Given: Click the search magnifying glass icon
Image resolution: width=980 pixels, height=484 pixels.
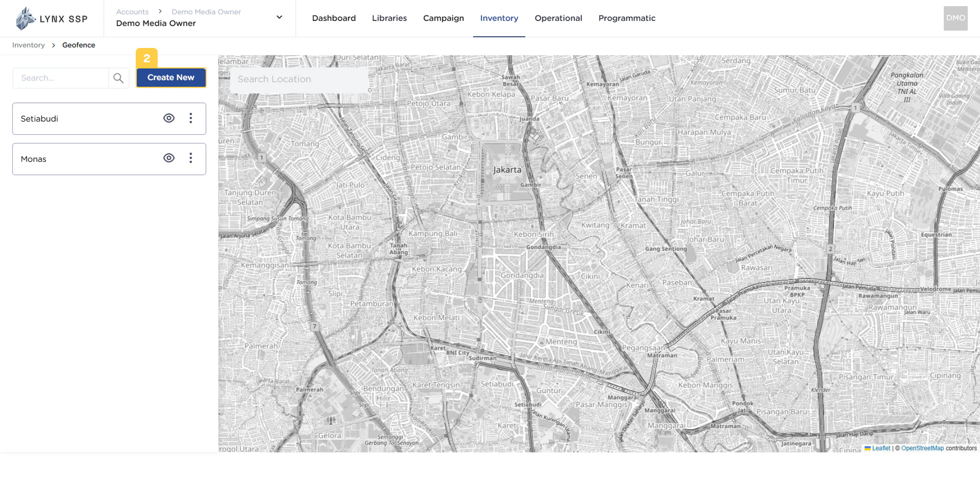Looking at the screenshot, I should coord(119,78).
